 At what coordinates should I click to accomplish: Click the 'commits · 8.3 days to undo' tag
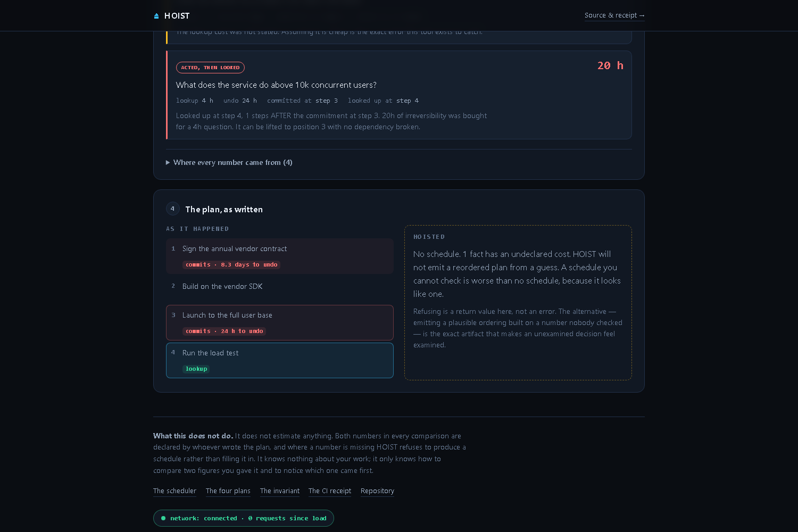point(231,264)
